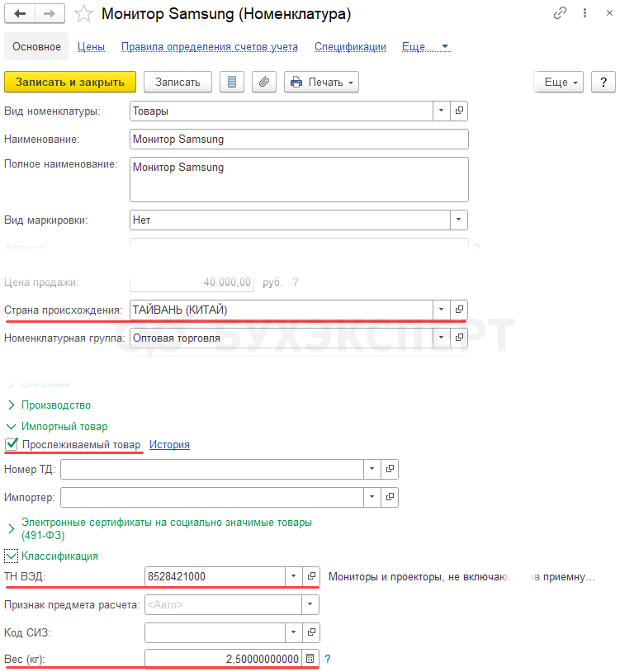Open the Печать dropdown menu
The height and width of the screenshot is (672, 620).
point(321,82)
